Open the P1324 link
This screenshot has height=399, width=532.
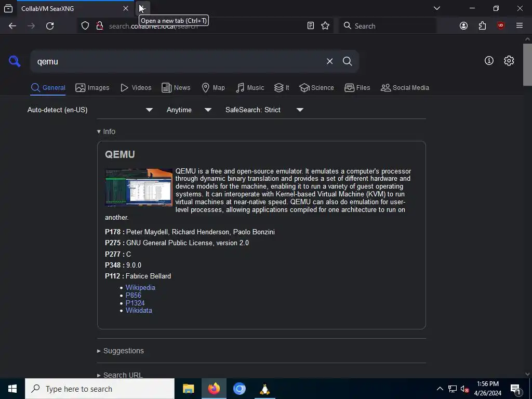135,303
